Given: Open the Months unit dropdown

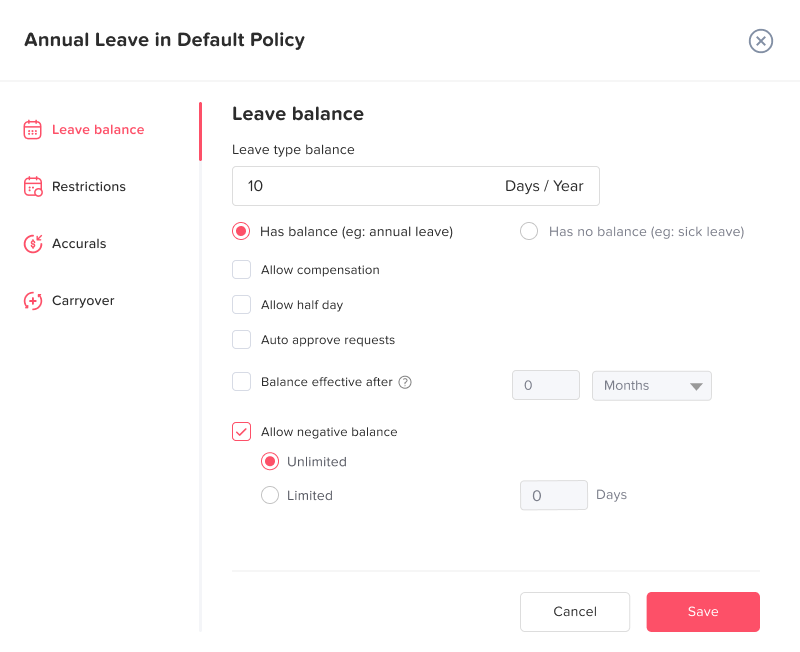Looking at the screenshot, I should (651, 386).
